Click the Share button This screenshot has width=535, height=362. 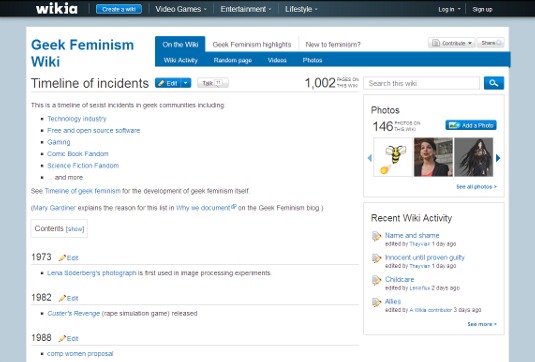pos(490,43)
